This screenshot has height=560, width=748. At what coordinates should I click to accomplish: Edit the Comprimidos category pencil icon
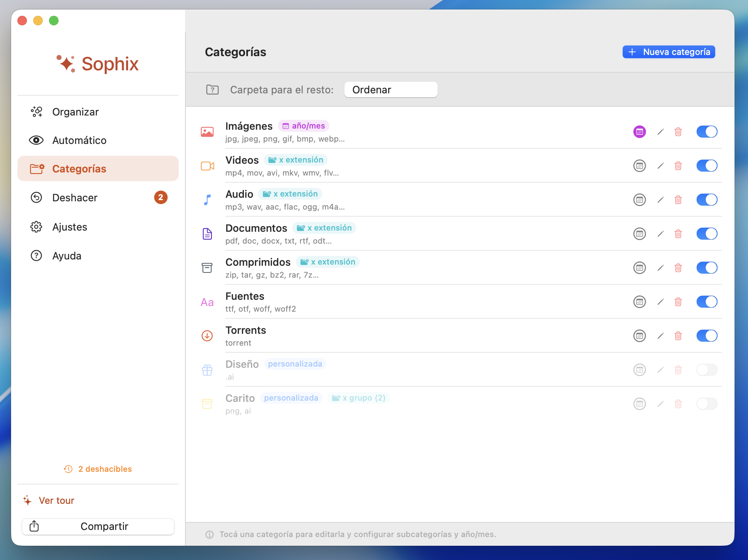click(x=660, y=268)
